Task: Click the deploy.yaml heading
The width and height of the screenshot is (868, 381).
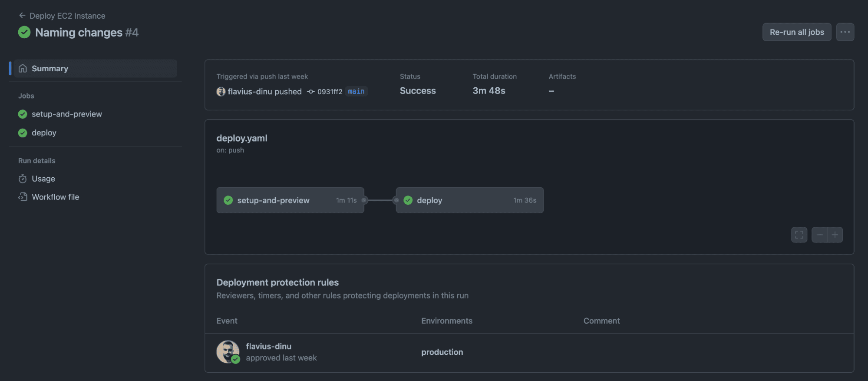Action: pyautogui.click(x=242, y=138)
